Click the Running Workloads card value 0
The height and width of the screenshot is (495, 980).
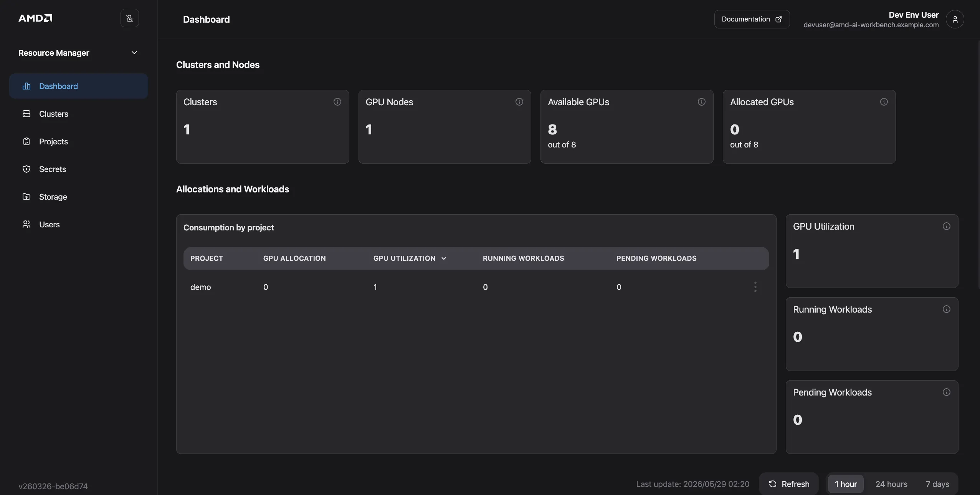pyautogui.click(x=798, y=337)
